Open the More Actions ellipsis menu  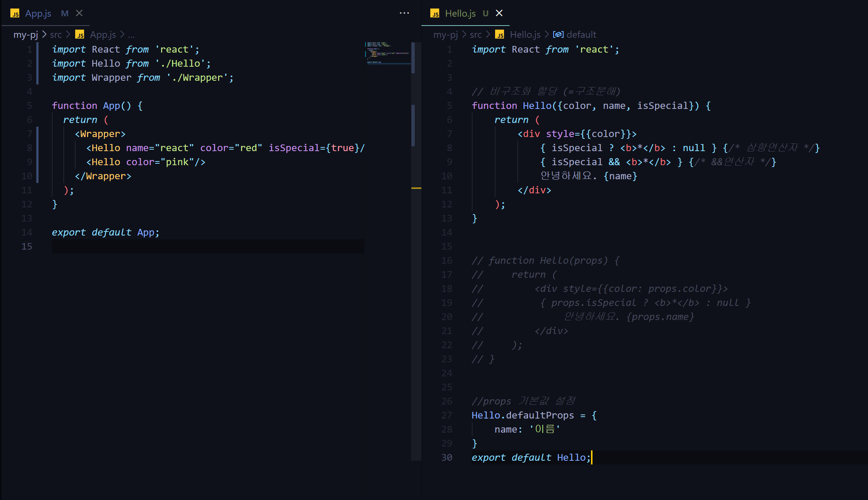tap(404, 13)
